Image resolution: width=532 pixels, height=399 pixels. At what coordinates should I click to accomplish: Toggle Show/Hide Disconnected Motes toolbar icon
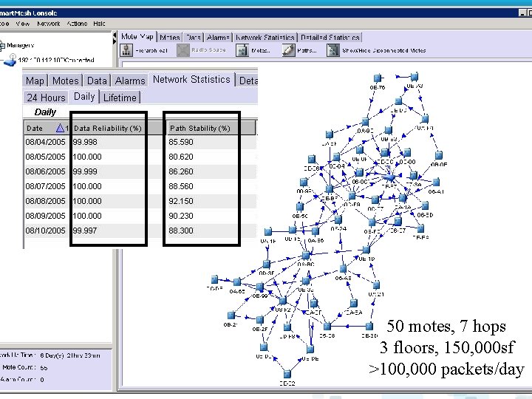332,50
